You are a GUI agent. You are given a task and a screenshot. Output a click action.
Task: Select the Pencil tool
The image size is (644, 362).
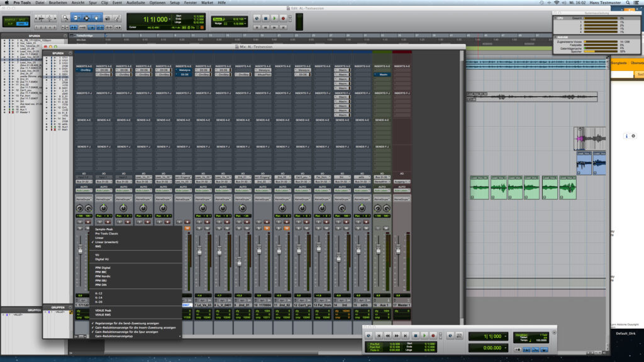click(116, 18)
